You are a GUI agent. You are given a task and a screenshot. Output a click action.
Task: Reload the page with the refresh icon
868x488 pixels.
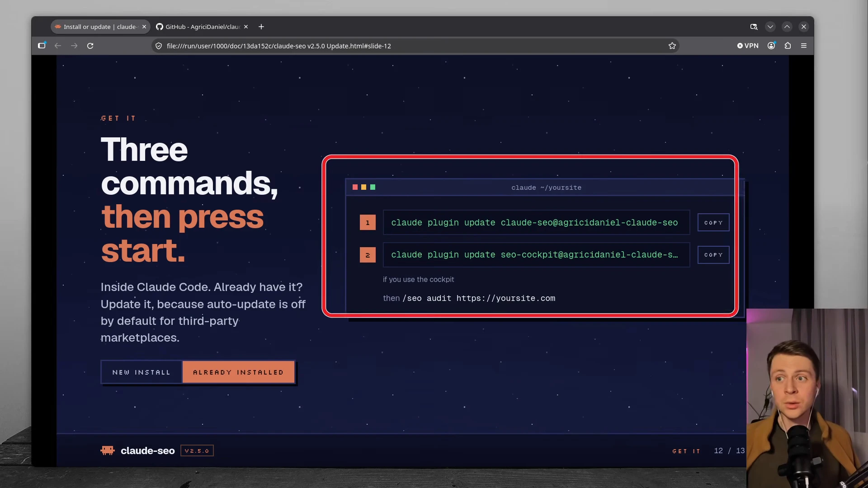pyautogui.click(x=90, y=46)
